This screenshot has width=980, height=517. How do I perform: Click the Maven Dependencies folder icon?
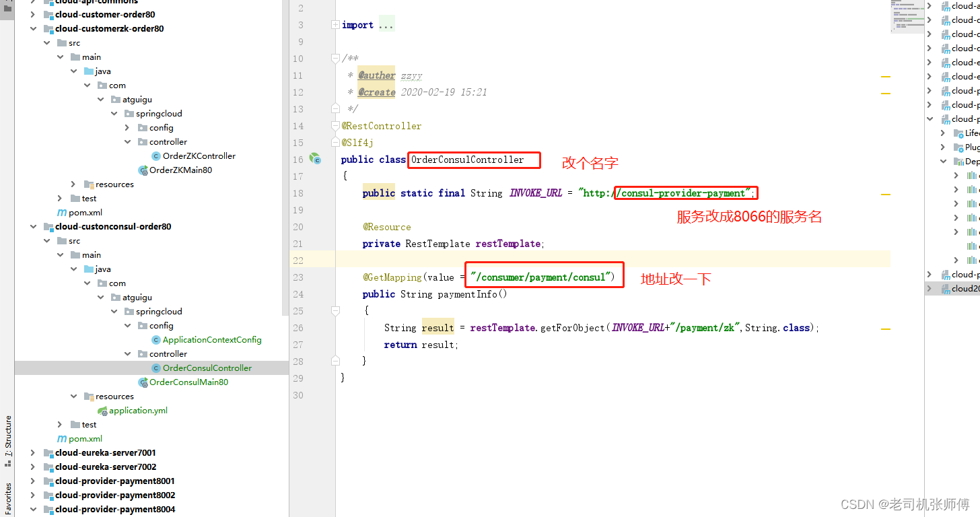point(958,162)
